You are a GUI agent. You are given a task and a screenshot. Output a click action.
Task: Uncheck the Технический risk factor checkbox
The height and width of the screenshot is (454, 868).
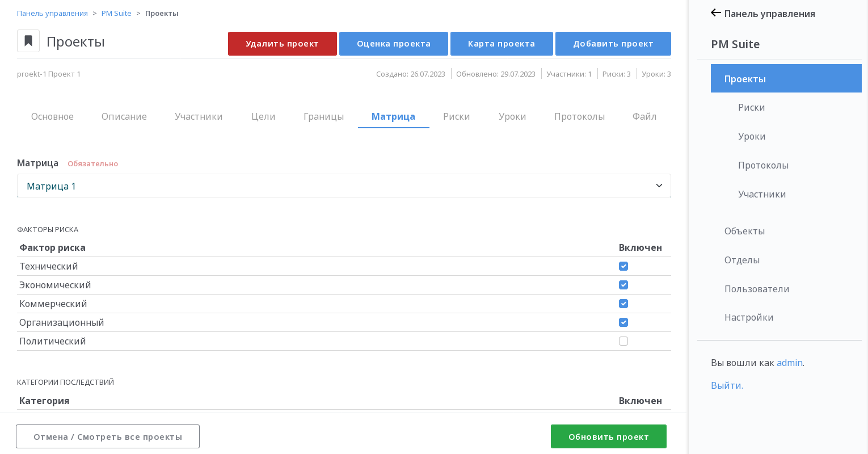click(x=623, y=266)
